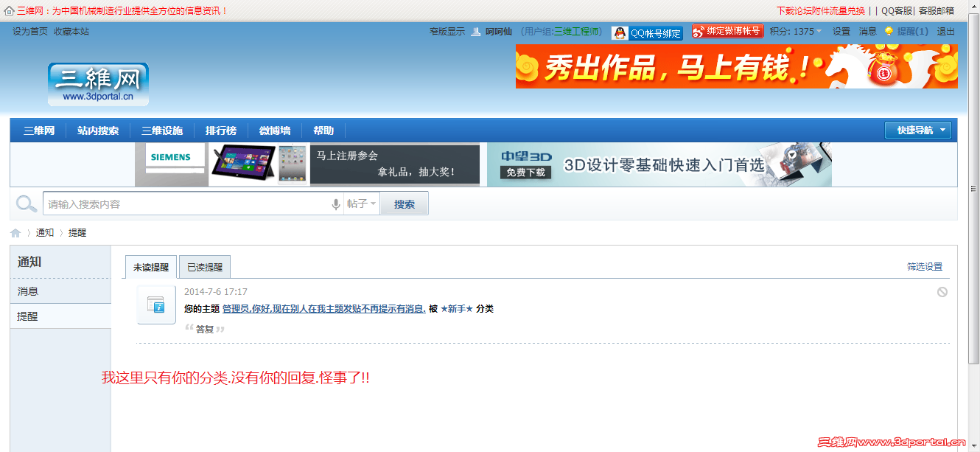Screen dimensions: 980x452
Task: Open 排行榜 in the nav bar
Action: pos(221,131)
